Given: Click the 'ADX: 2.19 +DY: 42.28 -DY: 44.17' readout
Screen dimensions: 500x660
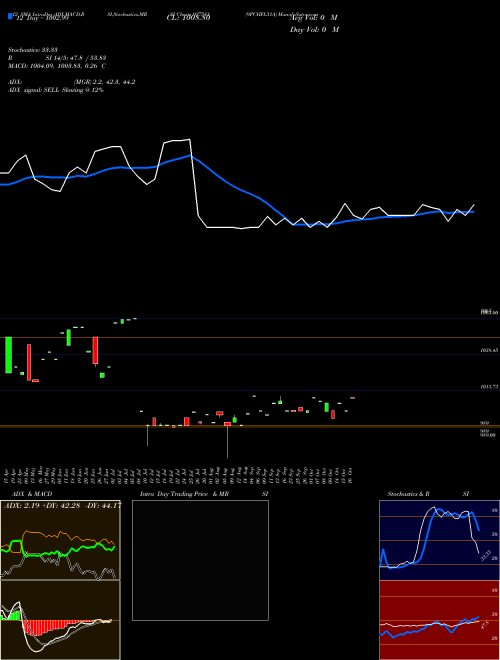Looking at the screenshot, I should 62,505.
